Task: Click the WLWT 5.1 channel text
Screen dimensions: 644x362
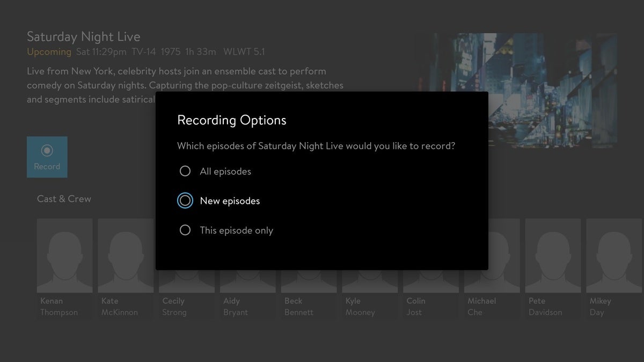Action: pos(244,52)
